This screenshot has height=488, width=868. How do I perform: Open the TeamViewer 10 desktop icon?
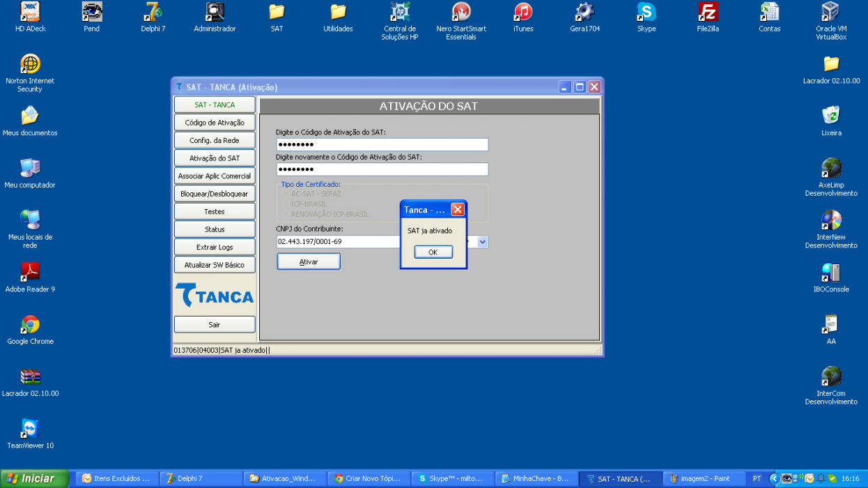pyautogui.click(x=30, y=433)
